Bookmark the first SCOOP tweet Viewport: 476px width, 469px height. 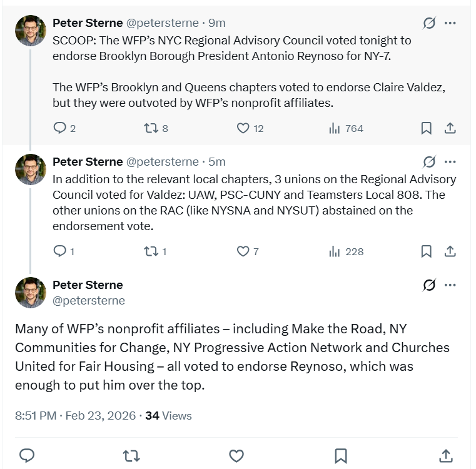coord(426,128)
